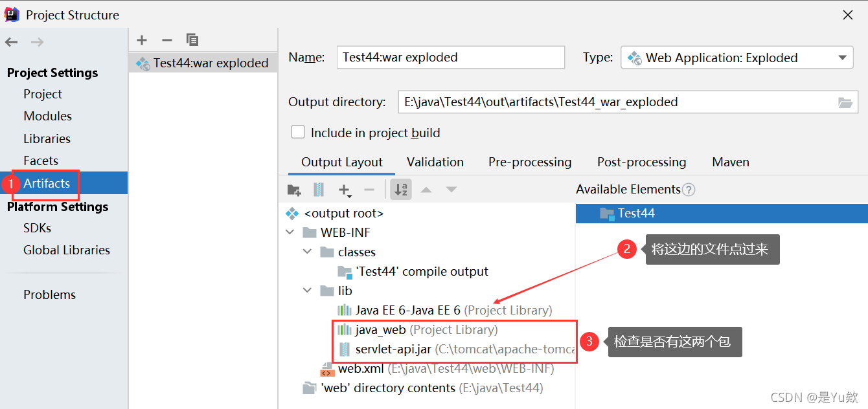Switch to the Validation tab

pyautogui.click(x=435, y=162)
